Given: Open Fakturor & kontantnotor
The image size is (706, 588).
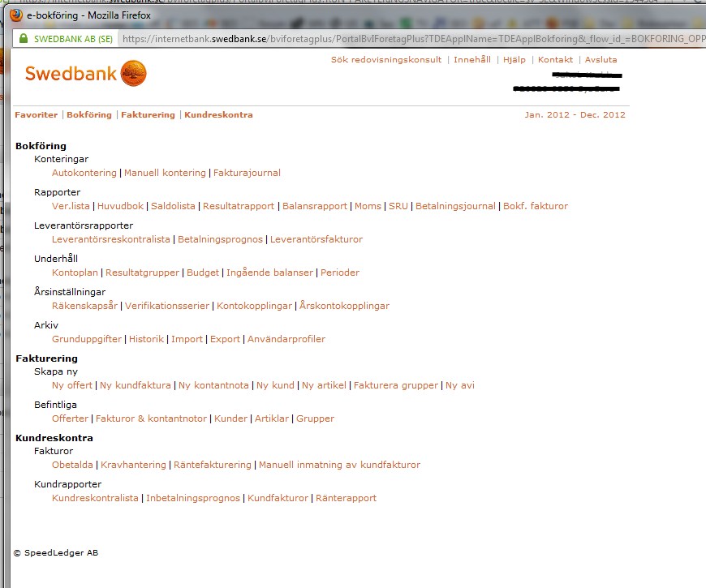Looking at the screenshot, I should tap(151, 418).
